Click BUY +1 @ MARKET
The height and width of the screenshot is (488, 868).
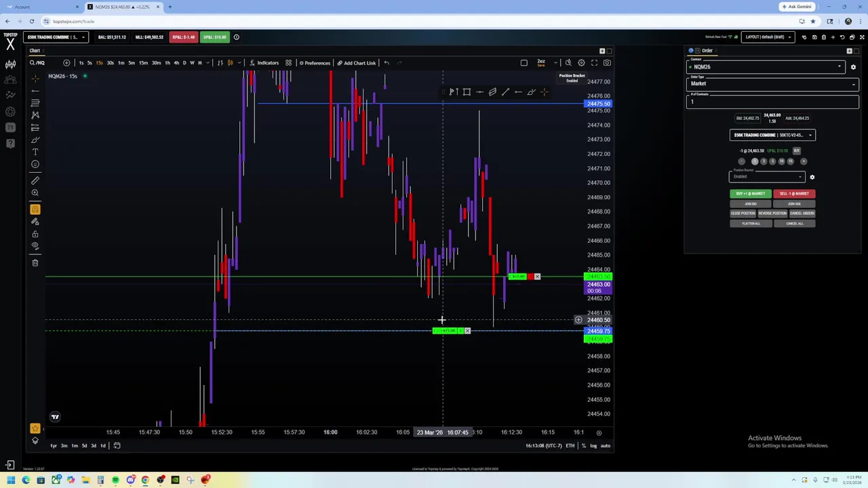(x=751, y=194)
